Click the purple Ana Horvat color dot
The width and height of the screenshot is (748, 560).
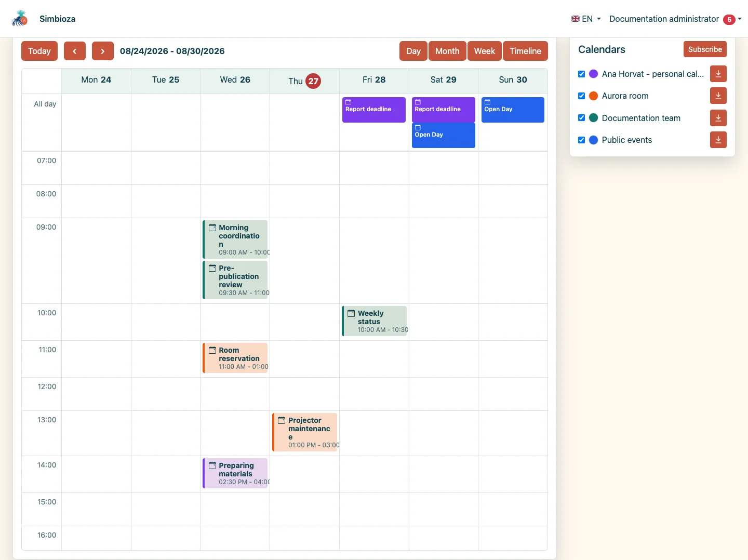pos(594,74)
